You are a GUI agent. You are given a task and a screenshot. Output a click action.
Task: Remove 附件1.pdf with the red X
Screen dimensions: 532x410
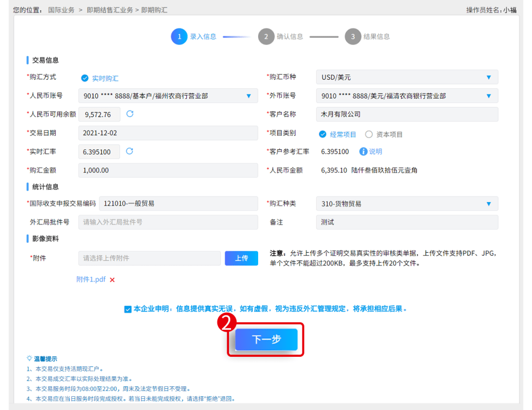pos(112,280)
